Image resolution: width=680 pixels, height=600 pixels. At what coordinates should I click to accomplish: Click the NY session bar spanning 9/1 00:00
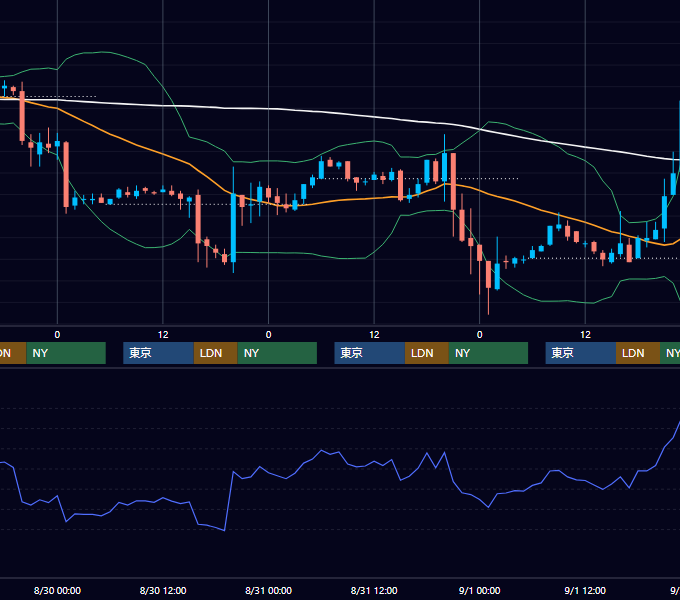[488, 353]
